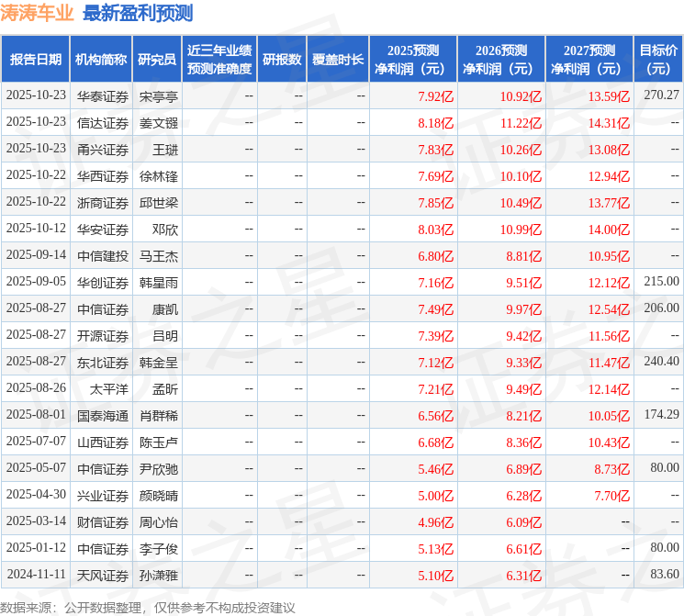Viewport: 684px width, 616px height.
Task: Click 2027 forecast 7.70亿
Action: [612, 496]
